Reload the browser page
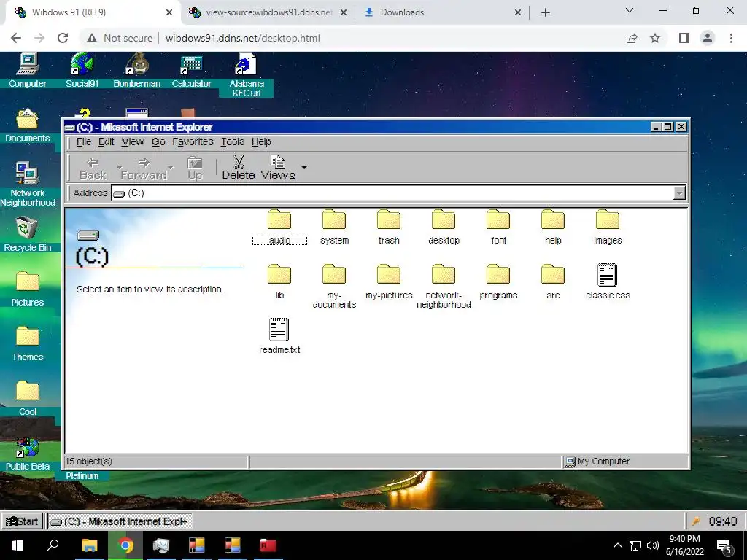This screenshot has height=560, width=747. click(63, 38)
